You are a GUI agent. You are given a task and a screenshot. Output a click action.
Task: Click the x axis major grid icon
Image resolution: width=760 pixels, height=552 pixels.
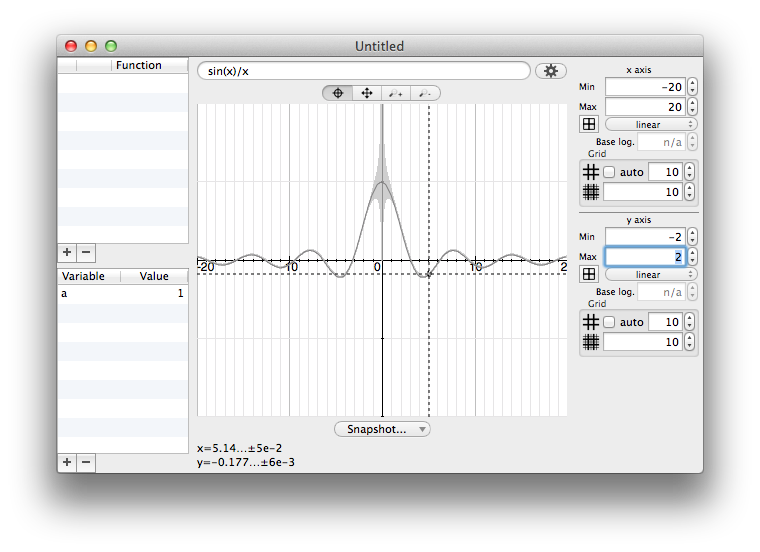click(x=590, y=172)
